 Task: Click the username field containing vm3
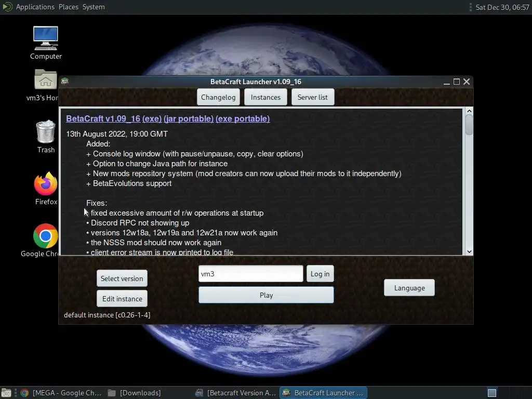[251, 274]
